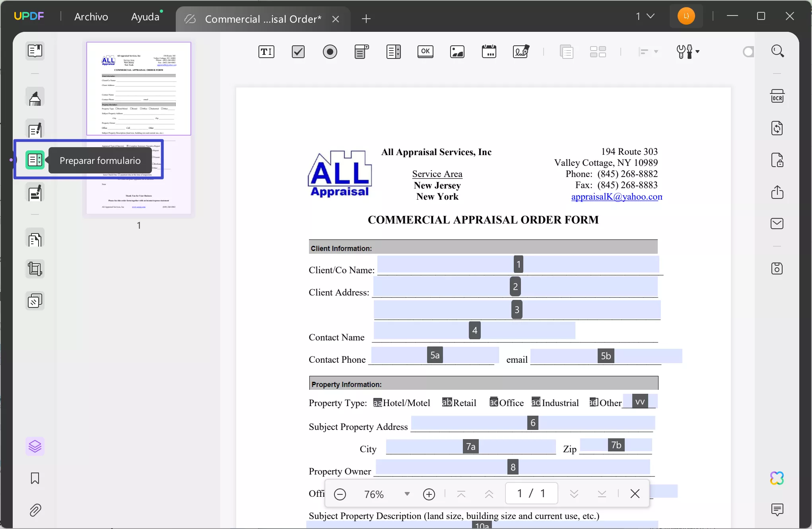The height and width of the screenshot is (529, 812).
Task: Select the Zip field 7b
Action: [x=616, y=445]
